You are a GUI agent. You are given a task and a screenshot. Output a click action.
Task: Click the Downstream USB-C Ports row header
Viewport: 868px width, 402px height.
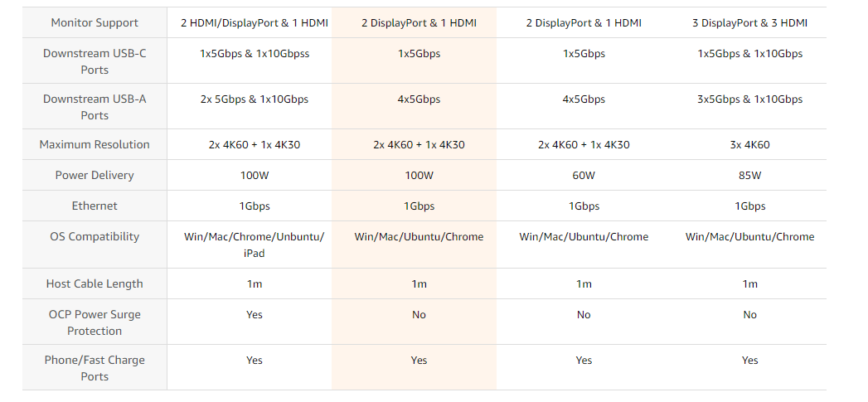(x=95, y=61)
